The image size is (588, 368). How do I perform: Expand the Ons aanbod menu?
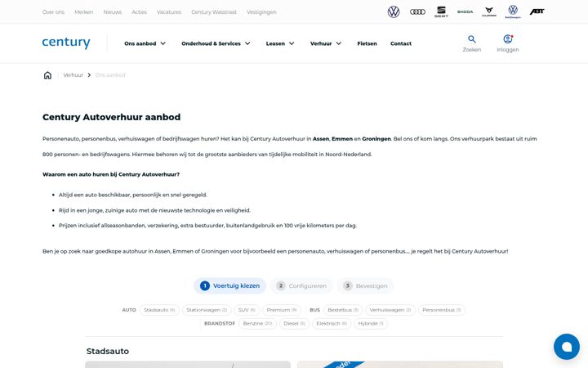pyautogui.click(x=145, y=43)
